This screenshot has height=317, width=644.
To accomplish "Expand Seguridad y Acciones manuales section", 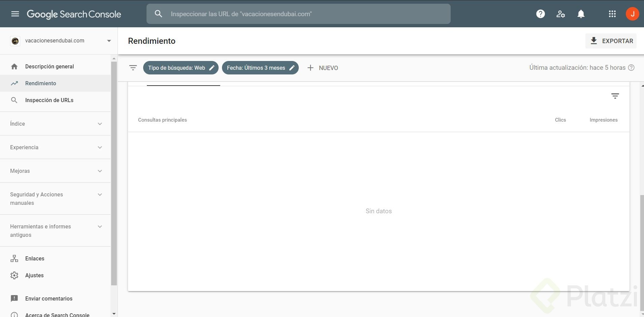I will click(56, 199).
